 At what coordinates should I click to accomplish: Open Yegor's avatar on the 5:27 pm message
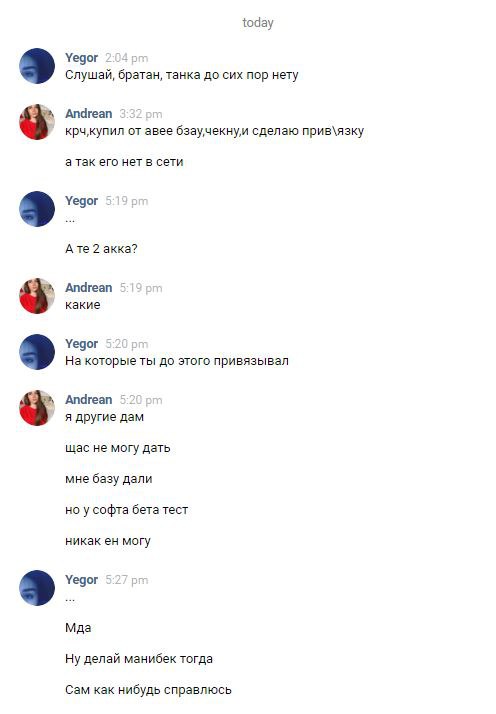[37, 588]
